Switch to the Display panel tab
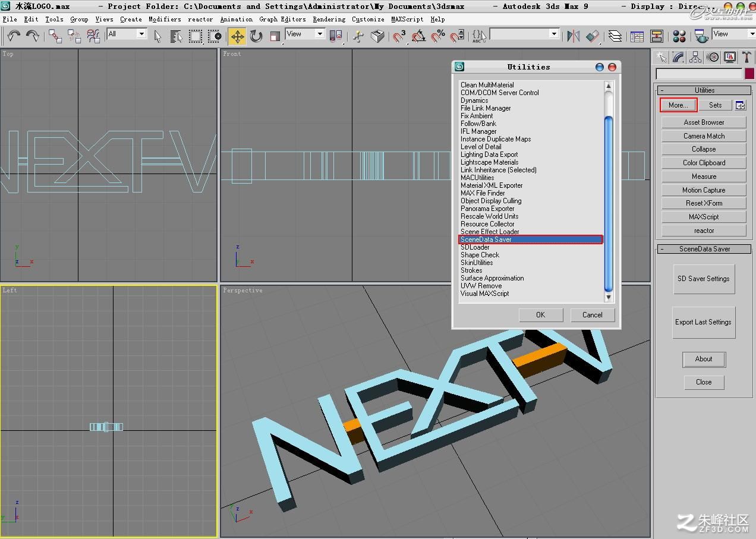 point(730,57)
